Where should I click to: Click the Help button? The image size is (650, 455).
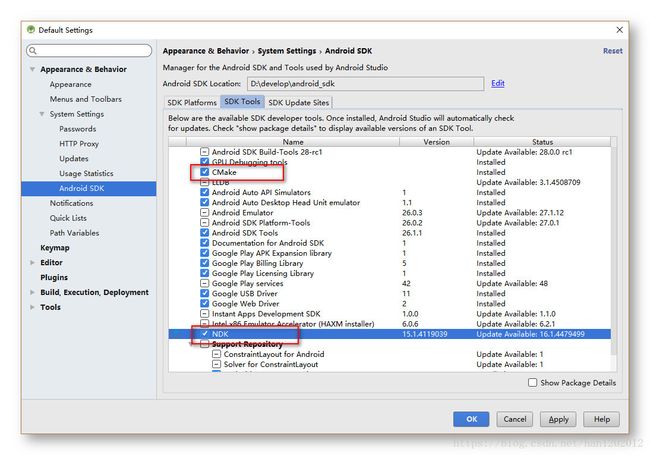601,419
